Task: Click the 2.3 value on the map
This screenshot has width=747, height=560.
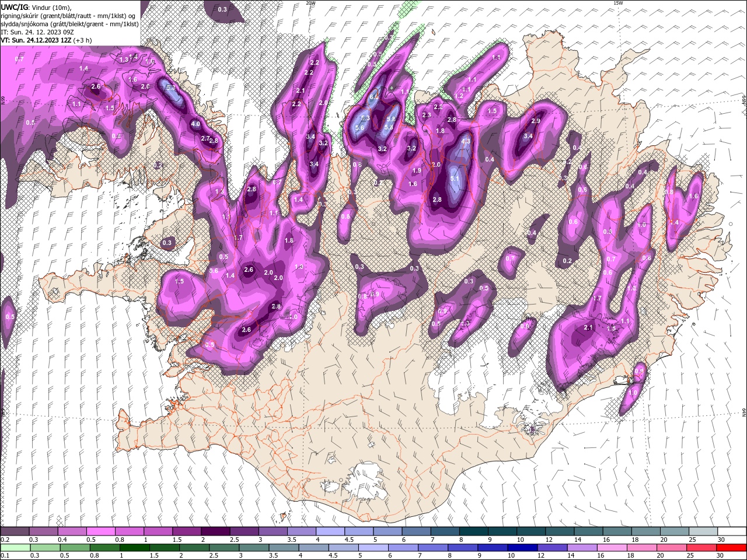Action: pyautogui.click(x=427, y=115)
